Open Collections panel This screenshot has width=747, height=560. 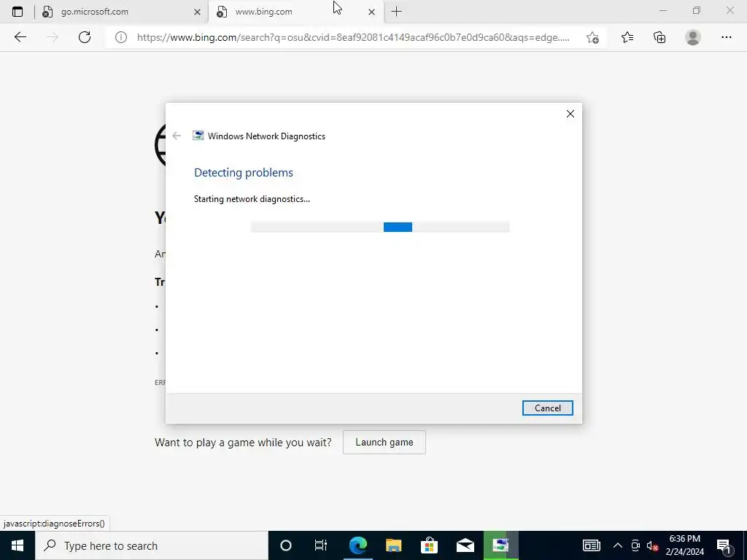659,37
